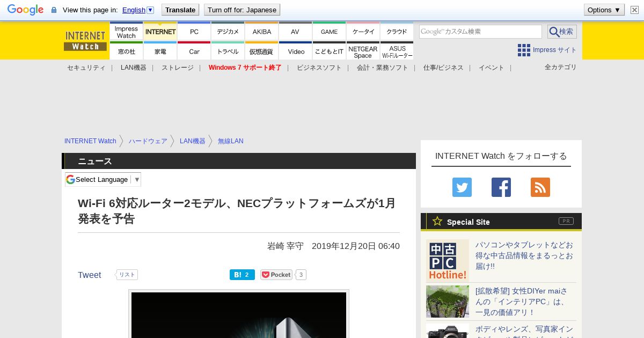Go to INTERNET Watch breadcrumb

pos(90,141)
